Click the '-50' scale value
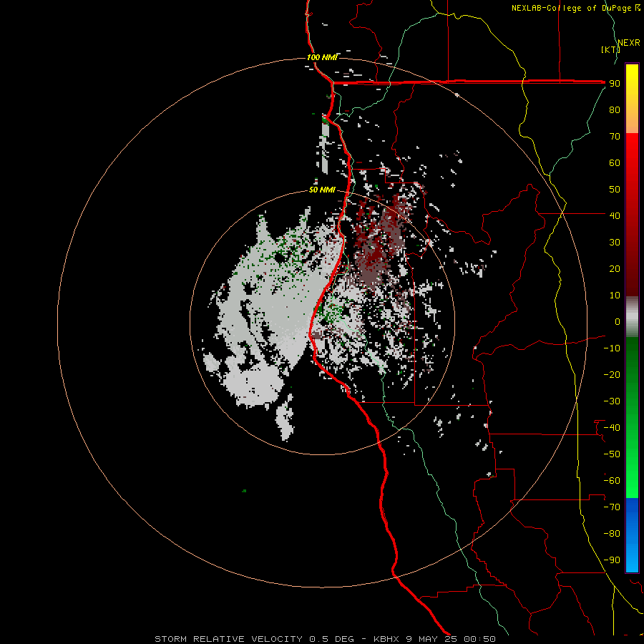This screenshot has height=644, width=644. click(x=612, y=454)
